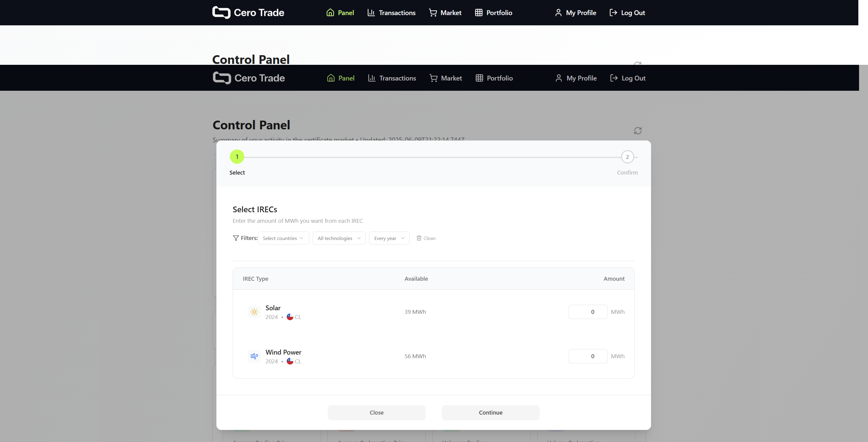Click the Chile flag in Solar row
The height and width of the screenshot is (442, 868).
point(290,317)
